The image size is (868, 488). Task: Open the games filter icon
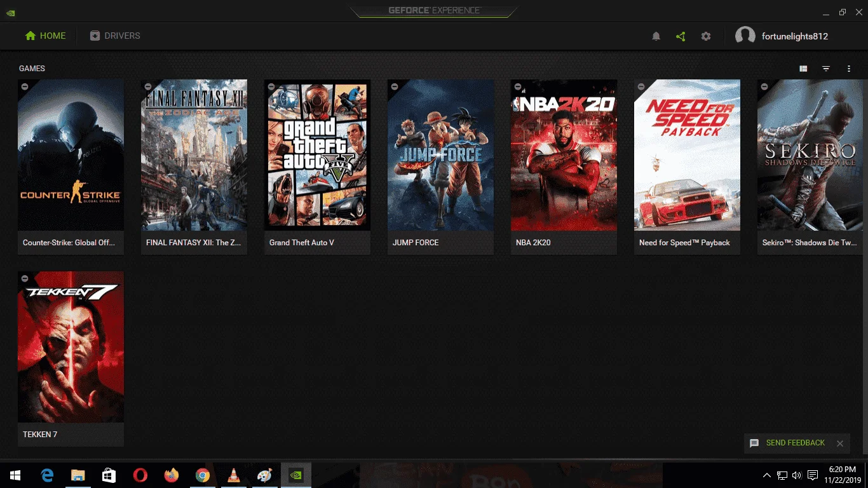coord(826,69)
